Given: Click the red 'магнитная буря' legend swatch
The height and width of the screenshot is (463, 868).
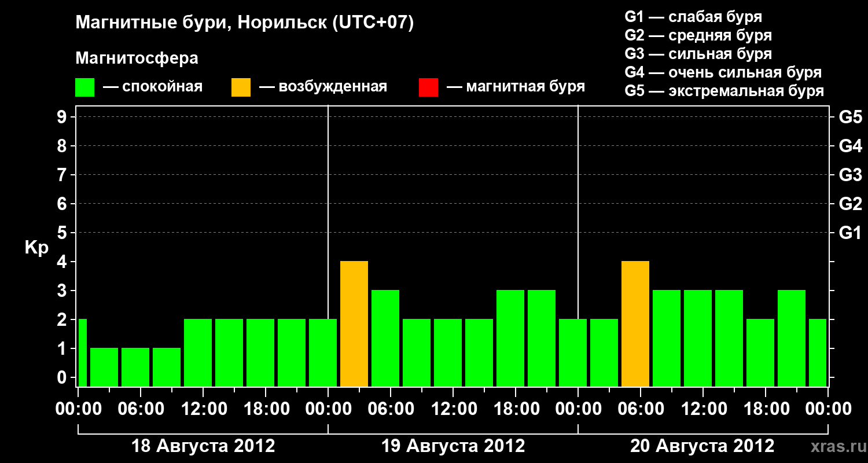Looking at the screenshot, I should tap(429, 87).
